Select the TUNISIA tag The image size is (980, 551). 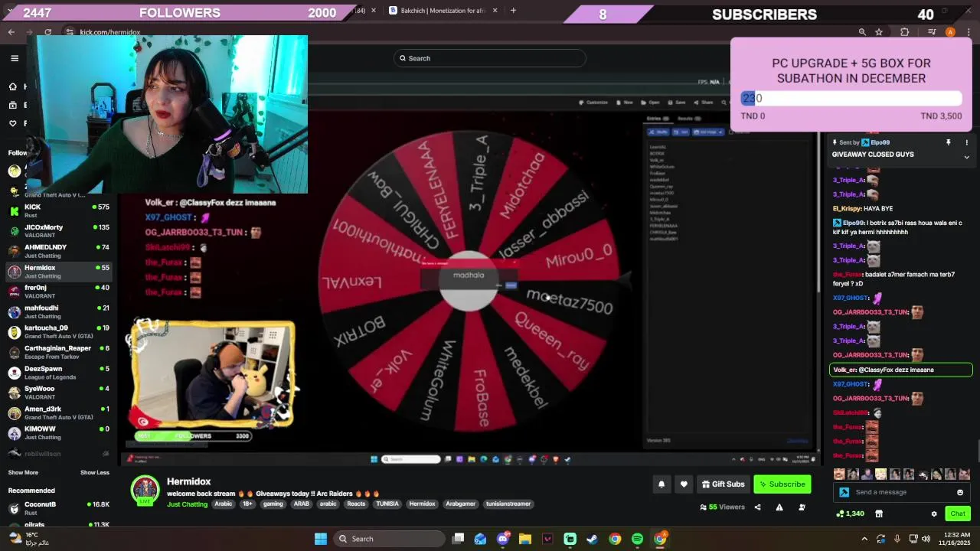387,504
